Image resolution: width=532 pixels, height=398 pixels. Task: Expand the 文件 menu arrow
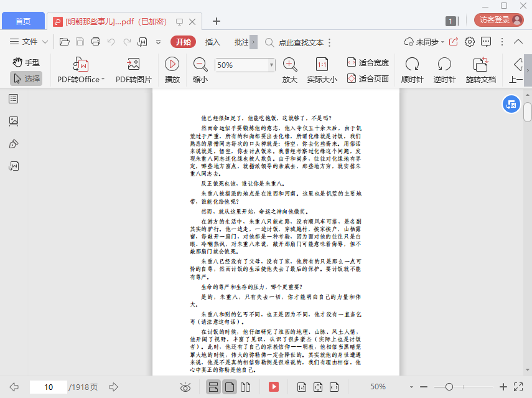pos(45,42)
